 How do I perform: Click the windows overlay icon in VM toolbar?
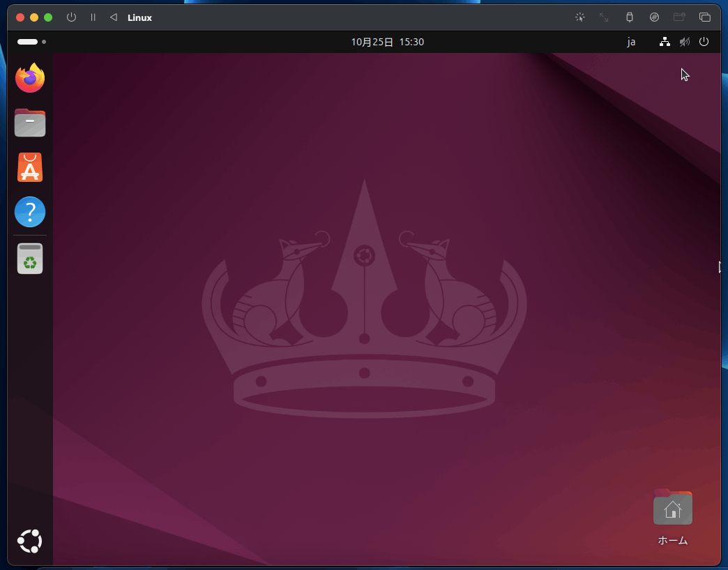[705, 17]
